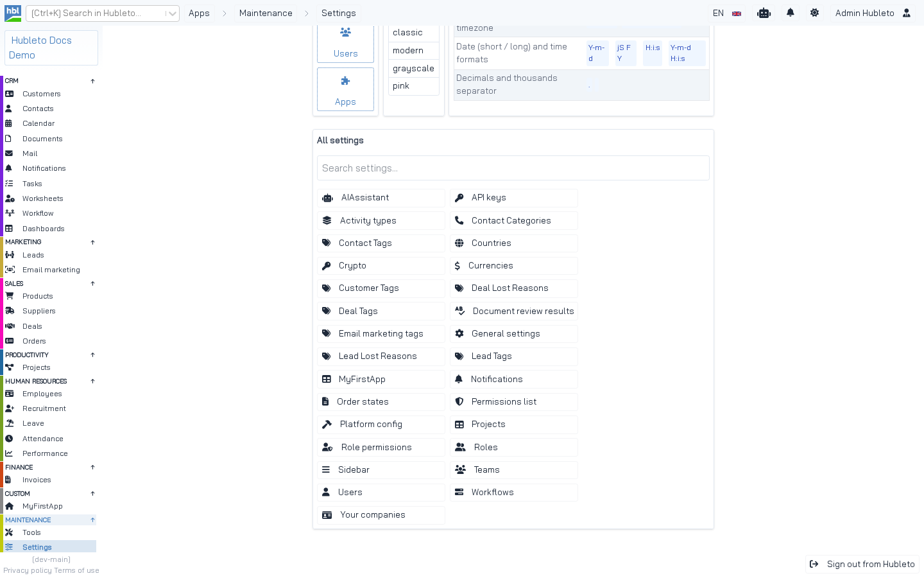
Task: Click the Hubleto logo icon
Action: [x=13, y=13]
